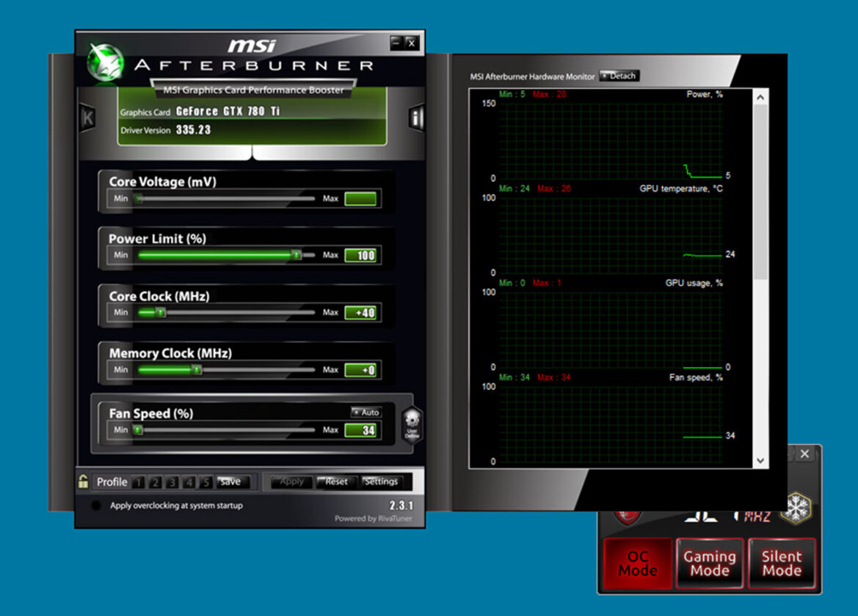Click the Power Limit value field 100
This screenshot has height=616, width=858.
pos(360,256)
